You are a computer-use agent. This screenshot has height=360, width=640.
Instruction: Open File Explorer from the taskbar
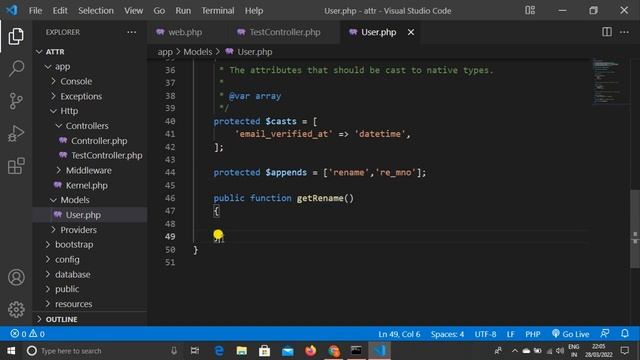coord(242,351)
